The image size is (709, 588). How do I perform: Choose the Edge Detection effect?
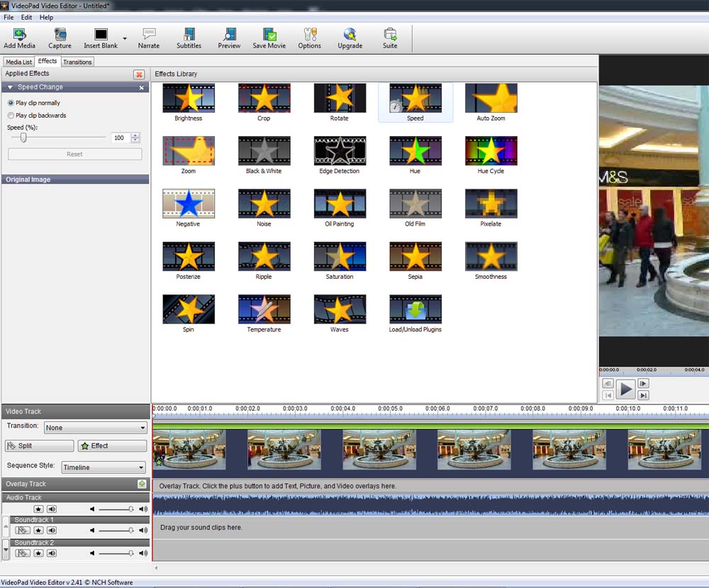tap(340, 151)
